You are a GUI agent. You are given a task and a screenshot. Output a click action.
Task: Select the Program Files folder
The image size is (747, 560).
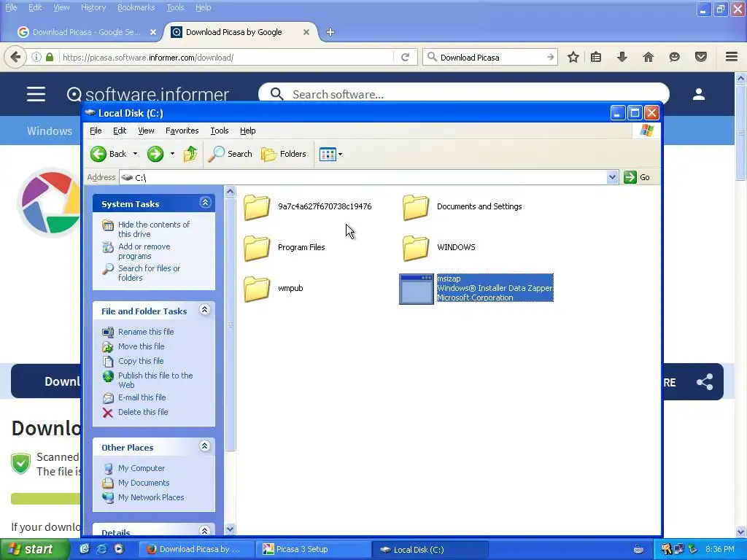285,248
